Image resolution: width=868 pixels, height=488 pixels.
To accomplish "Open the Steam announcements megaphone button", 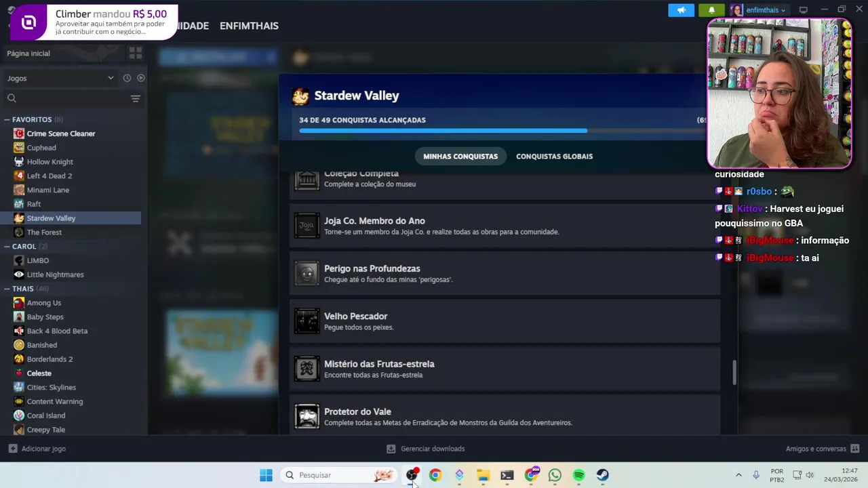I will click(681, 10).
